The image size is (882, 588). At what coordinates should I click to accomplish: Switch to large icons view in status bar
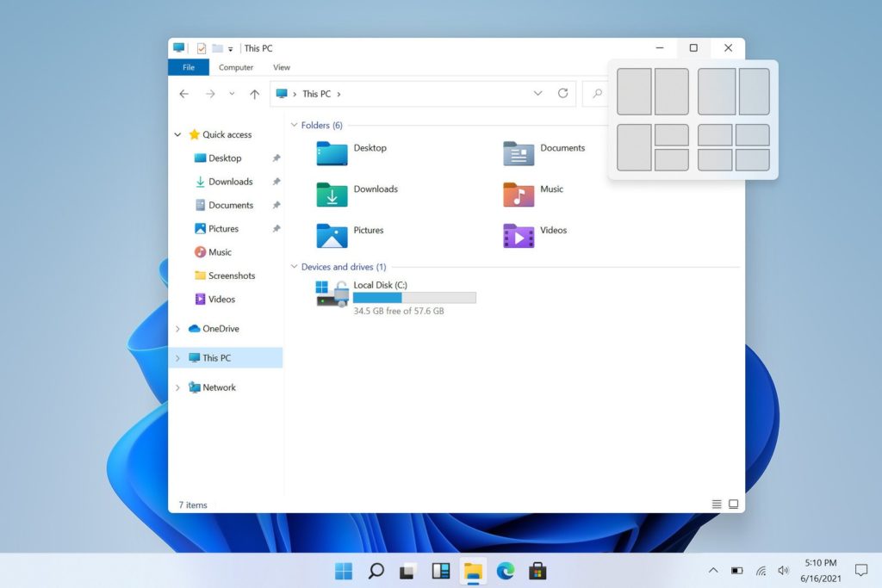pos(734,504)
